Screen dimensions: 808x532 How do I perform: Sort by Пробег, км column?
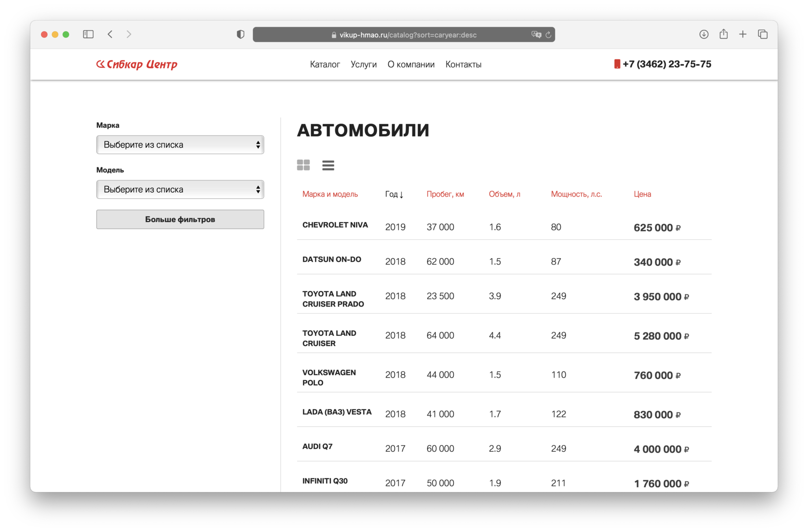pyautogui.click(x=445, y=194)
